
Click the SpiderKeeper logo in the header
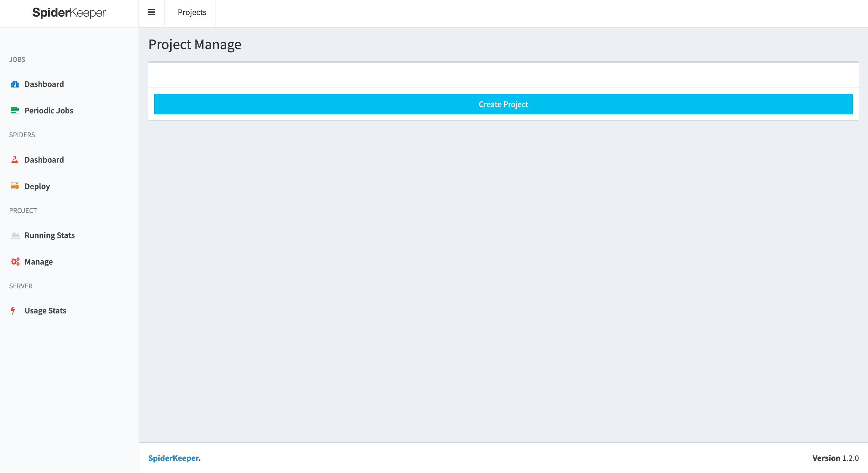(x=69, y=13)
